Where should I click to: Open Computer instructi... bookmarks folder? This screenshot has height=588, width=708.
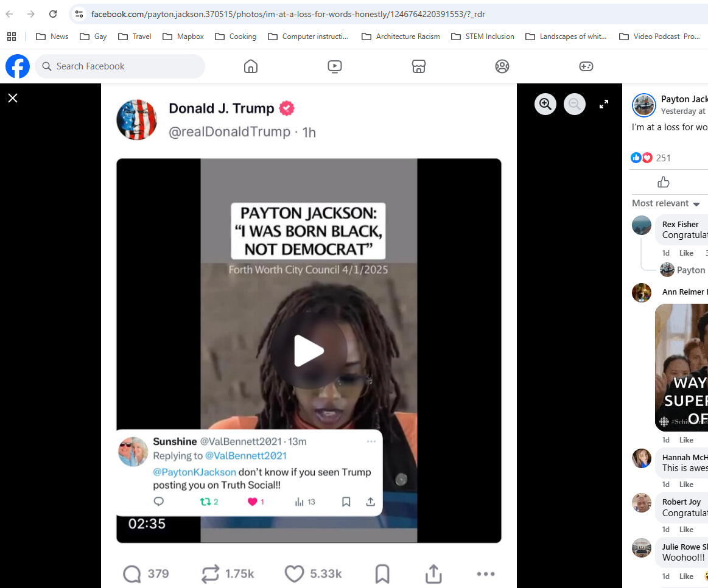[308, 37]
